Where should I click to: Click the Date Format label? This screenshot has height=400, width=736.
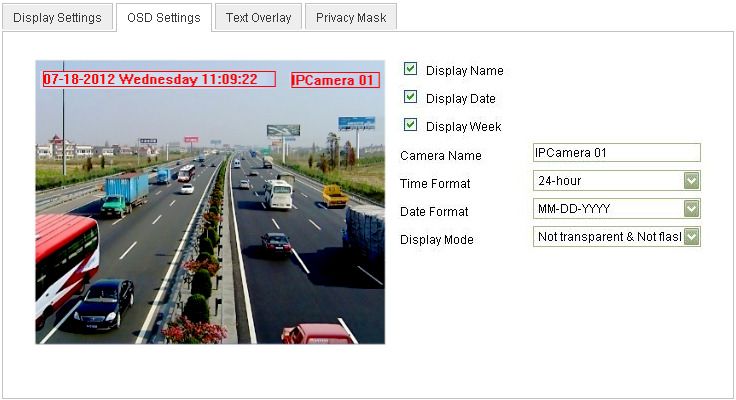coord(434,212)
